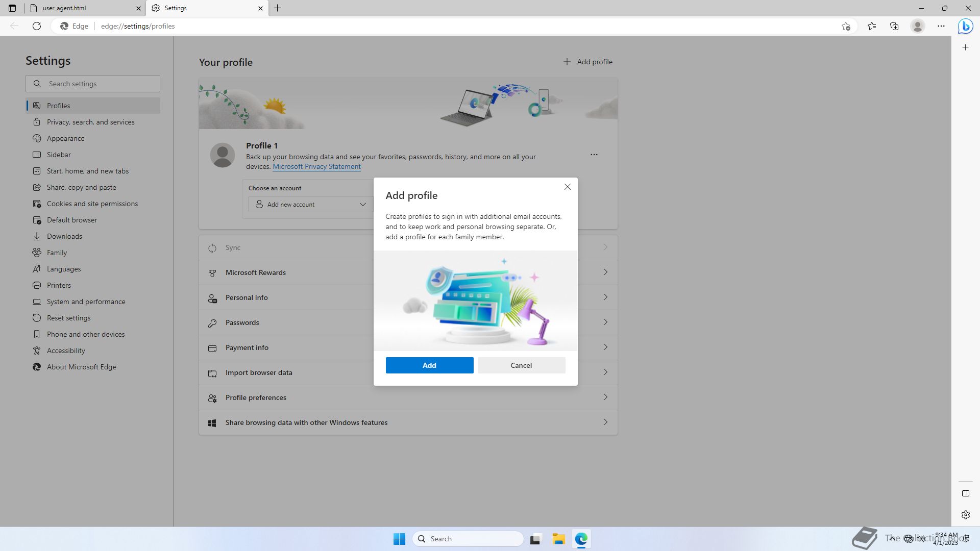Expand Share browsing data with Windows chevron

605,422
